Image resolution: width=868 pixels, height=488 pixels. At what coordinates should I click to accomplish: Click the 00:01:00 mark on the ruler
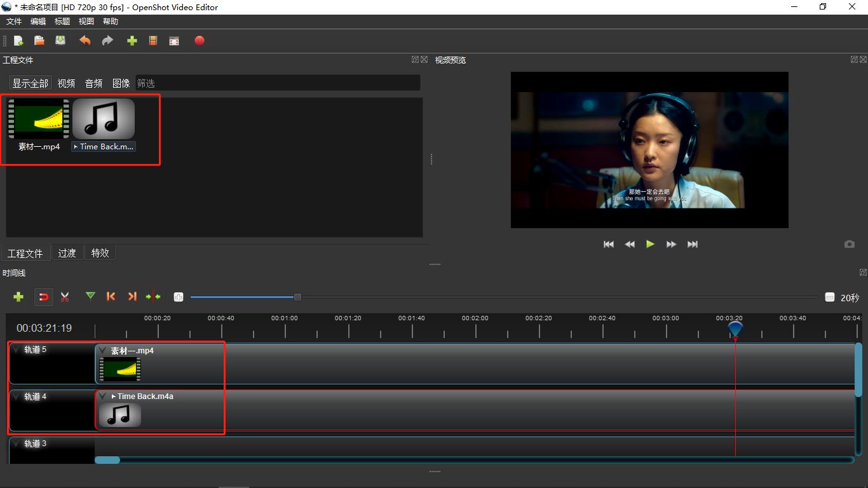tap(285, 318)
